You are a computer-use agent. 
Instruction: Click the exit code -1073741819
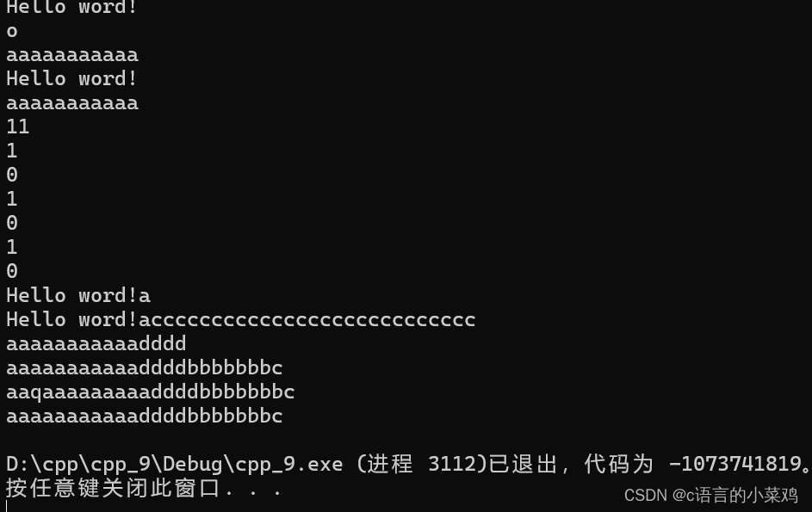(x=735, y=464)
